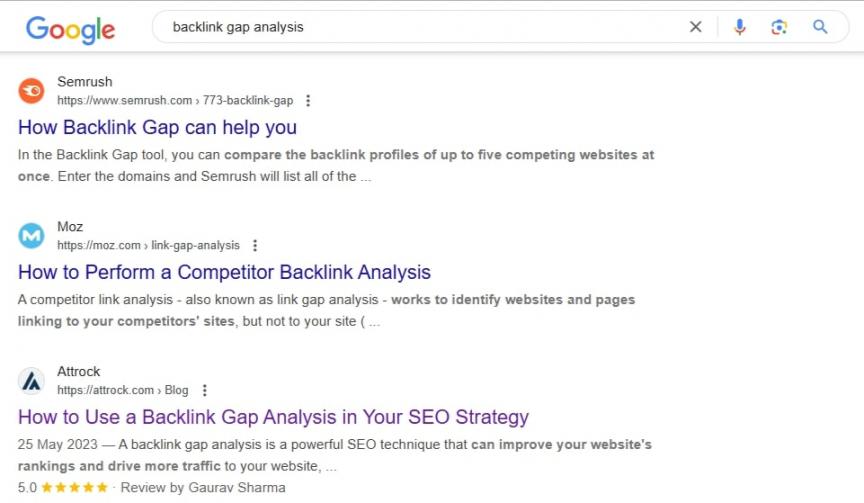Click the Semrush favicon
Viewport: 864px width, 503px height.
pyautogui.click(x=32, y=91)
